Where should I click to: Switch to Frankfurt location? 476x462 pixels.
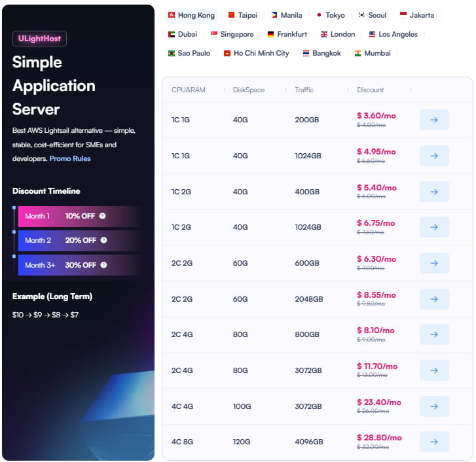(x=287, y=34)
